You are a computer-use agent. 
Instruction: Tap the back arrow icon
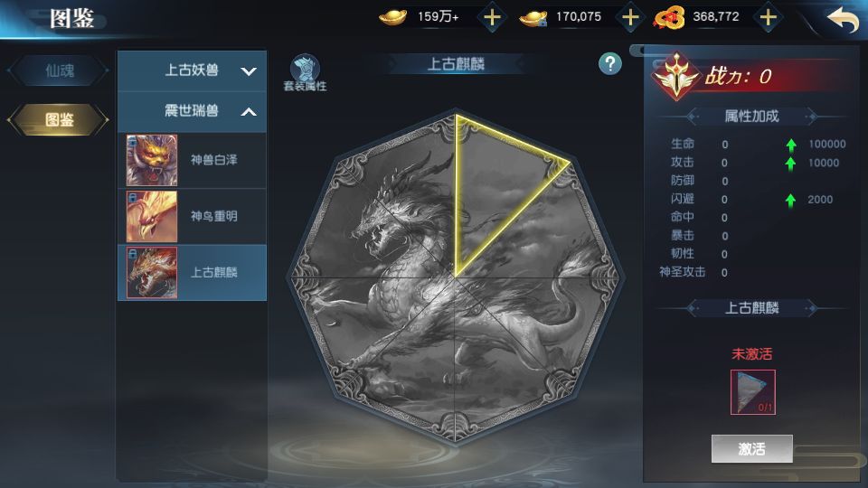pyautogui.click(x=843, y=19)
